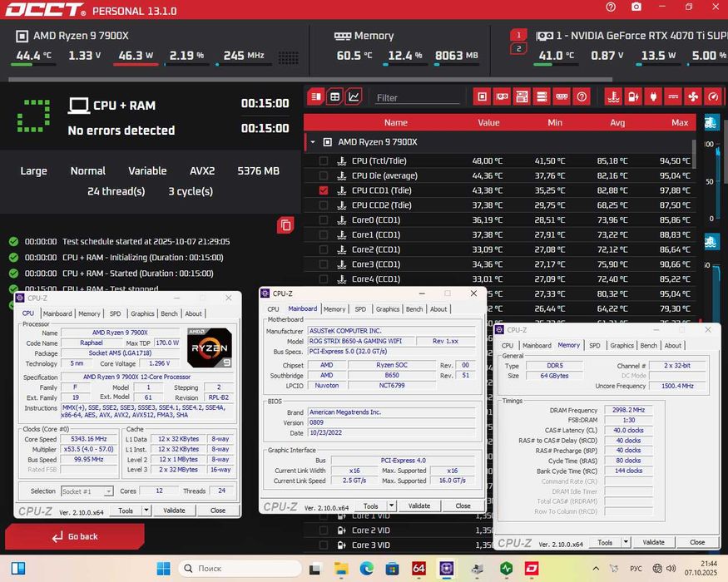Viewport: 728px width, 582px height.
Task: Open Tools dropdown arrow in CPU-Z Mainboard window
Action: click(x=391, y=506)
